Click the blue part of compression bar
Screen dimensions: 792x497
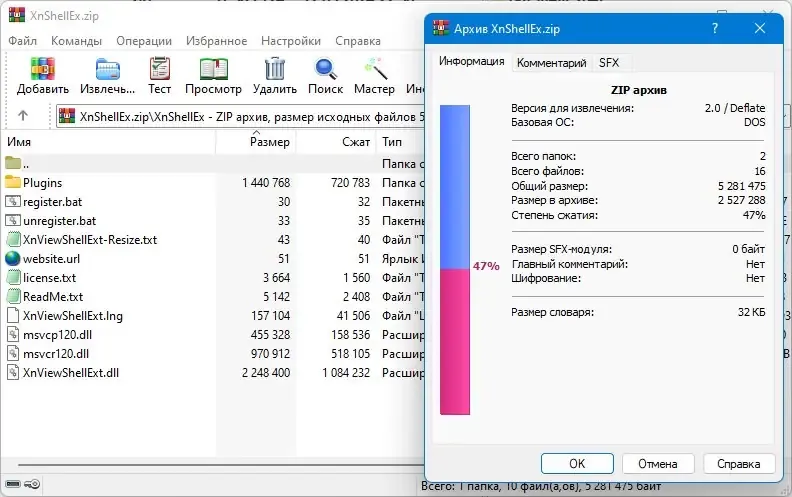click(455, 186)
